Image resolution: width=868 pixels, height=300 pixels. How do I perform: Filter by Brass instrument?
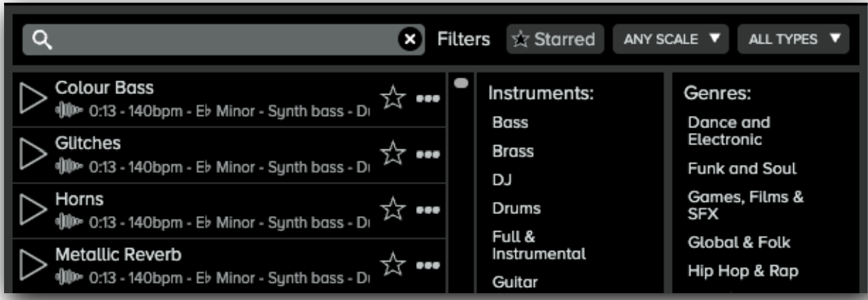click(x=513, y=151)
